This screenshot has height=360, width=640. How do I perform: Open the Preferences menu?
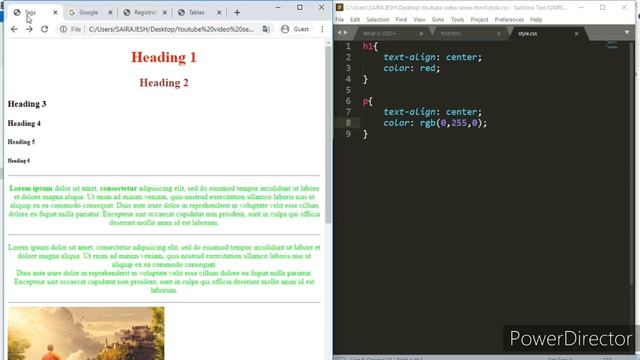[509, 20]
